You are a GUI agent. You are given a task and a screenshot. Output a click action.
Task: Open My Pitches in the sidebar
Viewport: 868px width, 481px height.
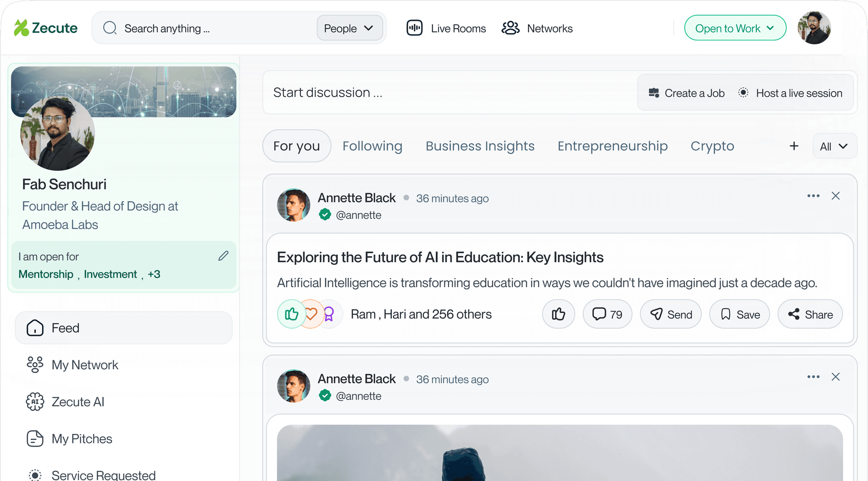pos(81,439)
